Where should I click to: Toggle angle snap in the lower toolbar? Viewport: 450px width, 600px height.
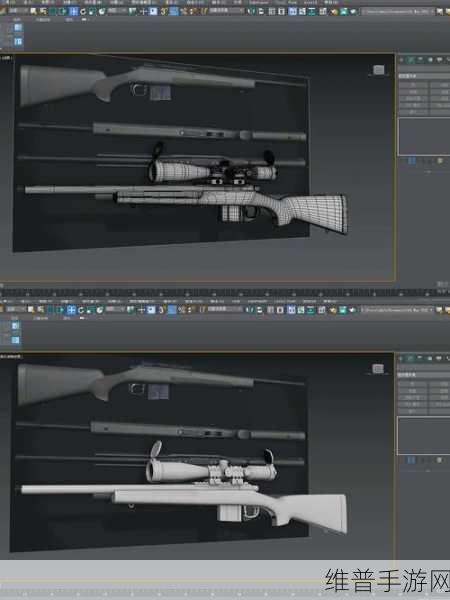coord(172,310)
